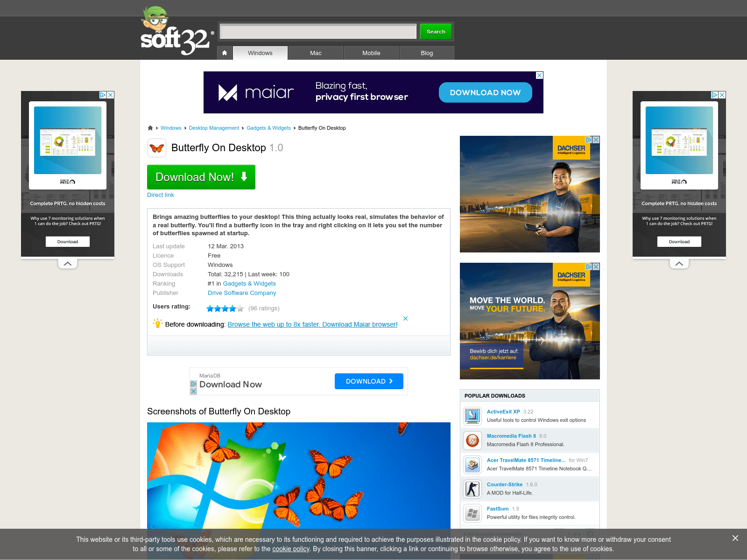Viewport: 747px width, 560px height.
Task: Open Gadgets & Widgets ranking link
Action: click(249, 284)
